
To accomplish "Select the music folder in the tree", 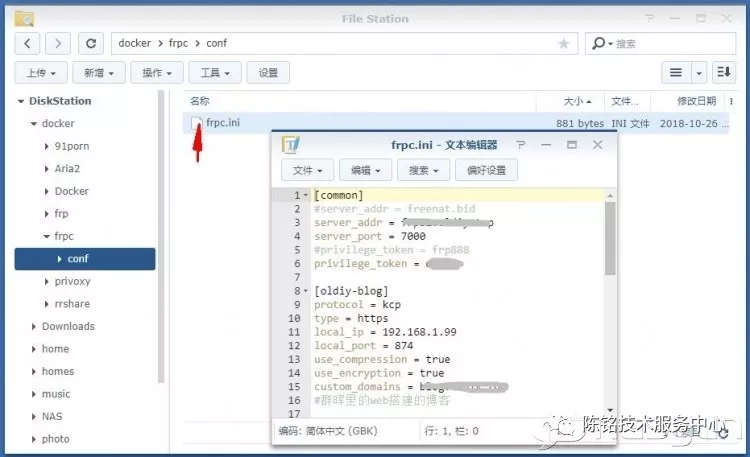I will click(x=56, y=394).
